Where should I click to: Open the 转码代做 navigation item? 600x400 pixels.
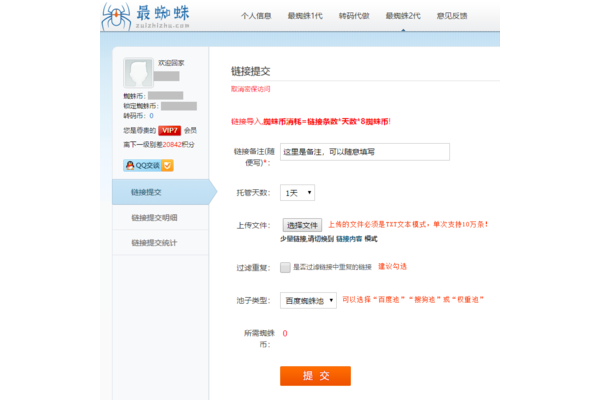(x=353, y=17)
